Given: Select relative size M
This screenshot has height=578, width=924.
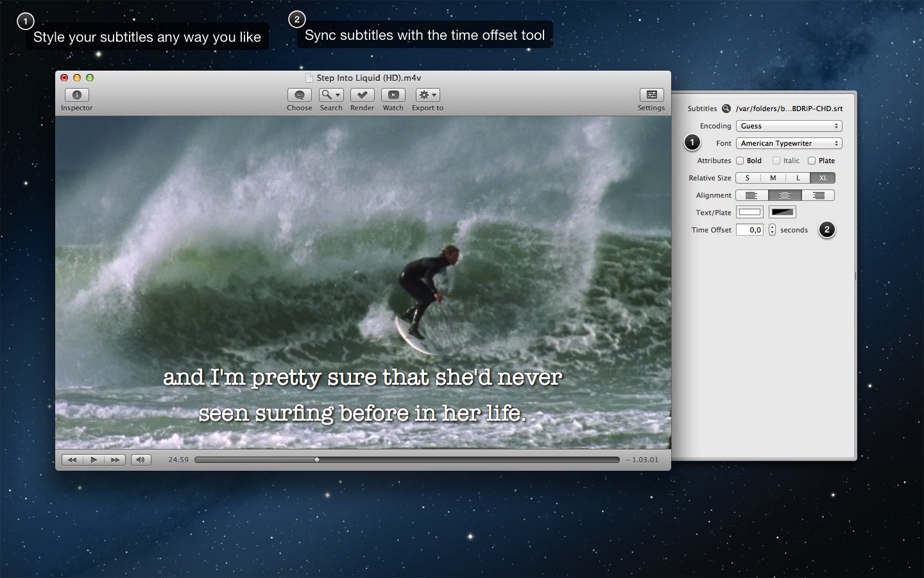Looking at the screenshot, I should point(773,178).
